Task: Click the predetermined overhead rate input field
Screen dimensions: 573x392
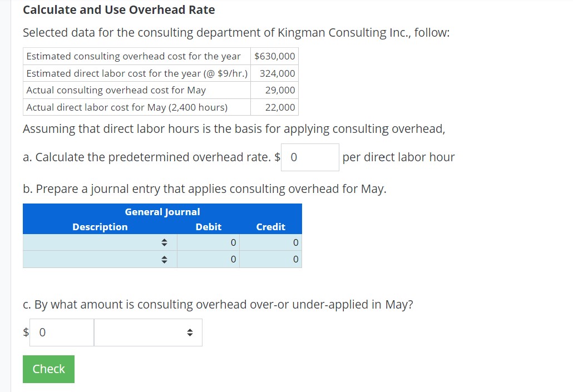Action: pos(309,157)
